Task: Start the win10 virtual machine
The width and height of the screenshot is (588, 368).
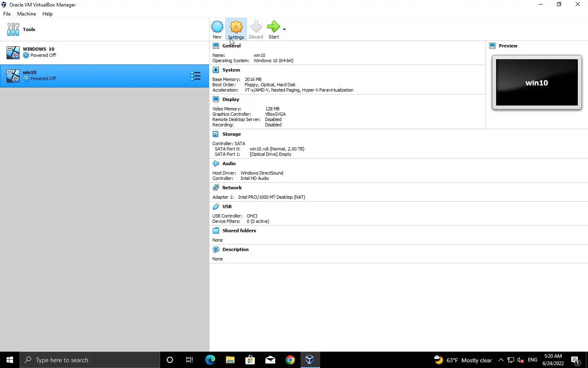Action: (274, 29)
